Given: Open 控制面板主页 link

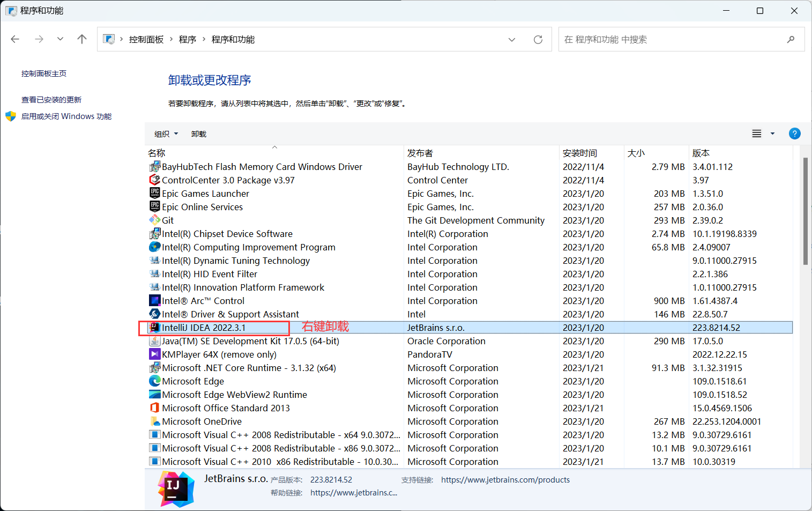Looking at the screenshot, I should click(44, 73).
